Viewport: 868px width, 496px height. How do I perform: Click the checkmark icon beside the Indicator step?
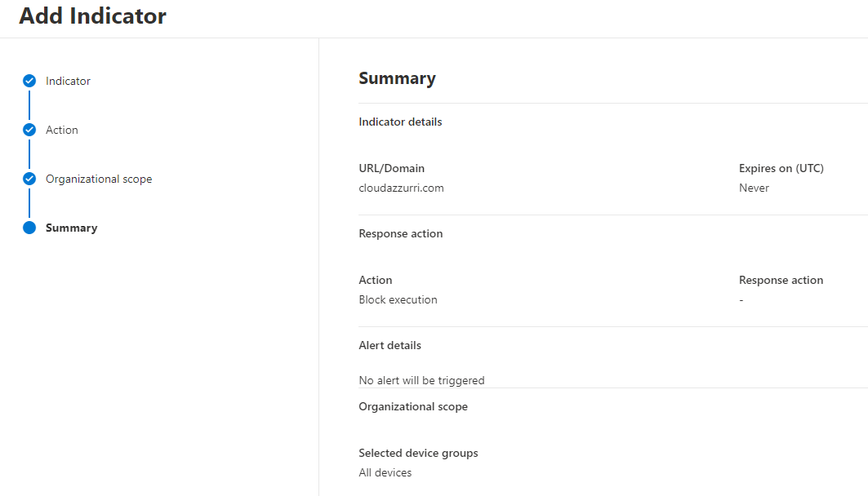[x=29, y=81]
